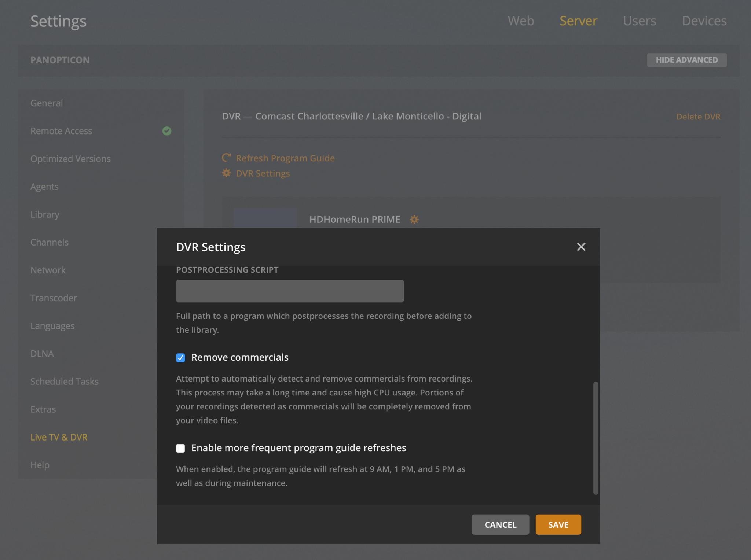
Task: Click in the Postprocessing Script field
Action: 290,291
